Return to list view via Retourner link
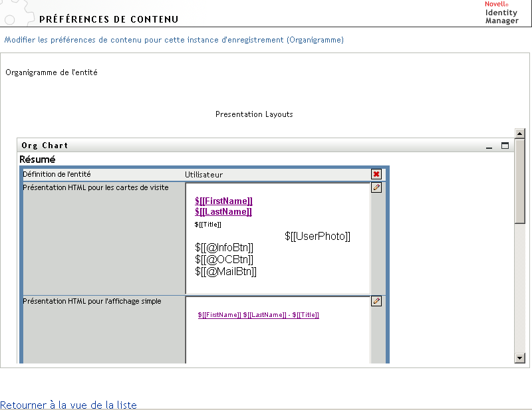Screen dimensions: 532x410 point(68,405)
